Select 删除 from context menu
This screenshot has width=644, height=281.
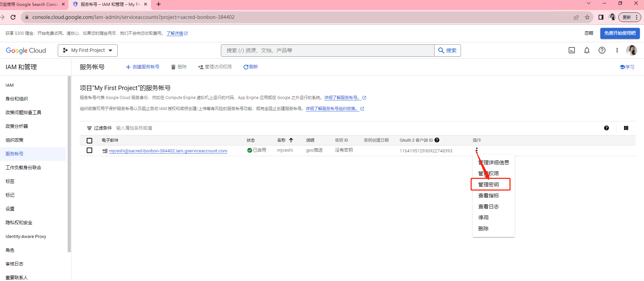494,229
